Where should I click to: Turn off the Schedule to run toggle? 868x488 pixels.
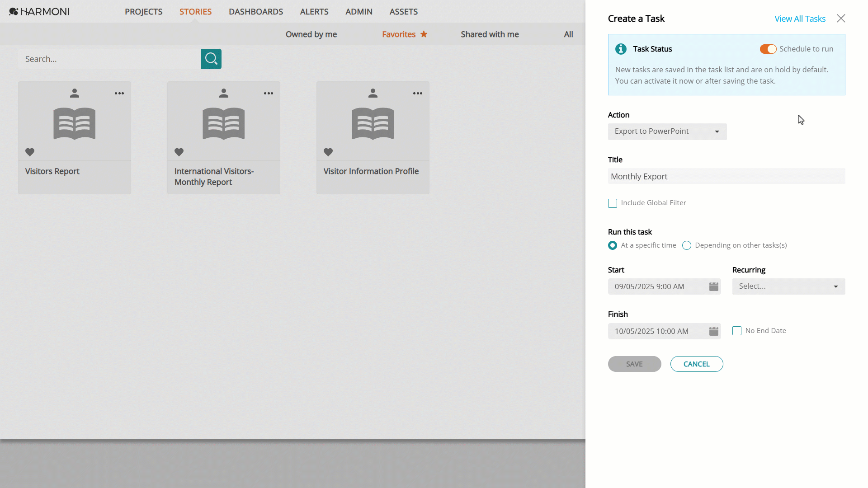pos(768,49)
